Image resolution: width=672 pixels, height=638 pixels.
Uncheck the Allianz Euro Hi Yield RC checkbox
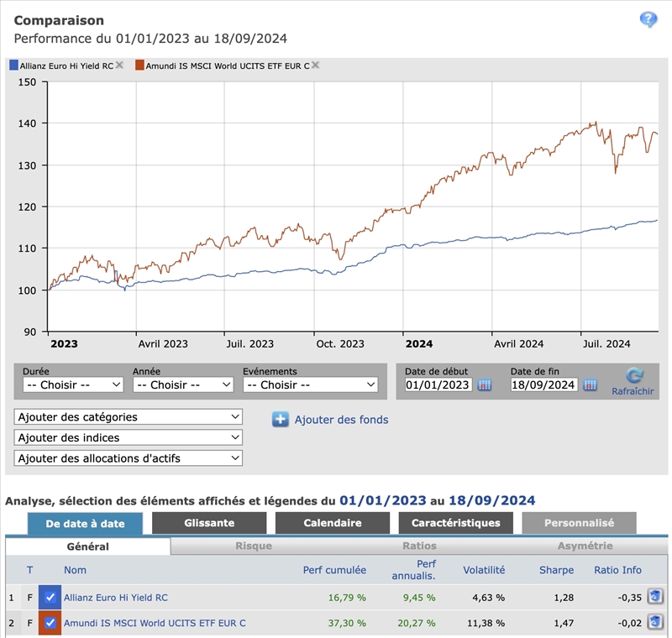(x=50, y=598)
